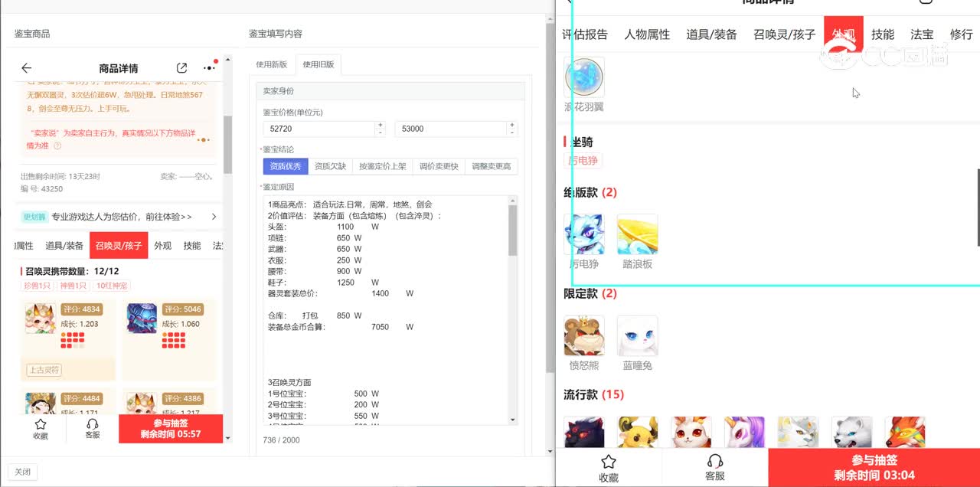Open the 评估报告 tab in large panel
Image resolution: width=980 pixels, height=487 pixels.
coord(585,34)
